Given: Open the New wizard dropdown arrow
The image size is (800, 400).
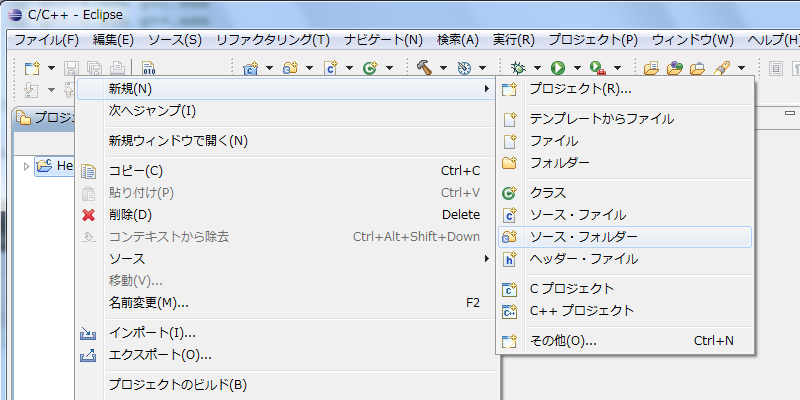Looking at the screenshot, I should 51,68.
